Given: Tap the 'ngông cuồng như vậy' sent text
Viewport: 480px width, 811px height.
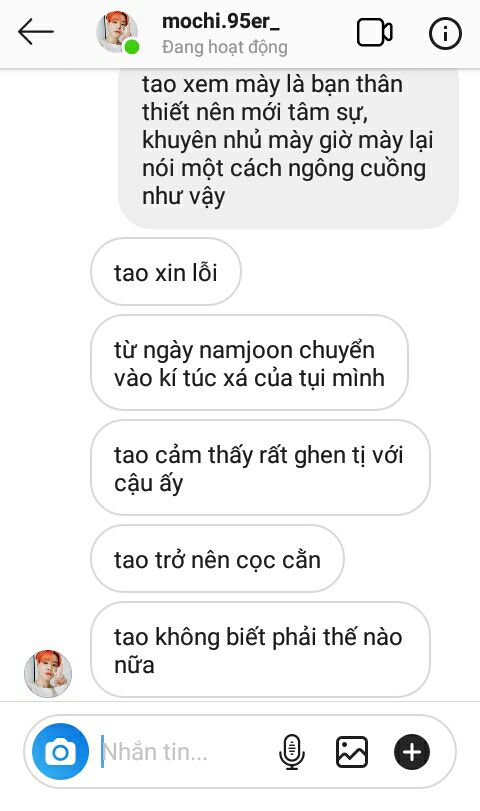Looking at the screenshot, I should click(x=284, y=182).
